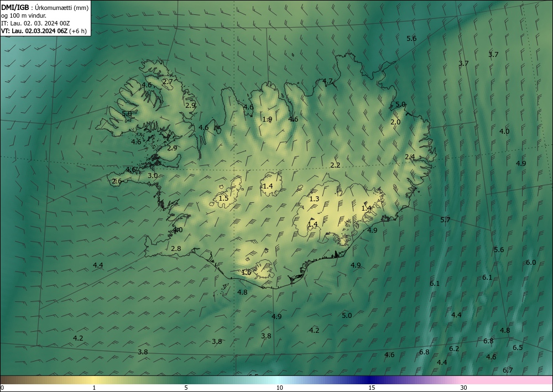Click the 2.4 value near the east fjords
The height and width of the screenshot is (392, 553).
410,157
